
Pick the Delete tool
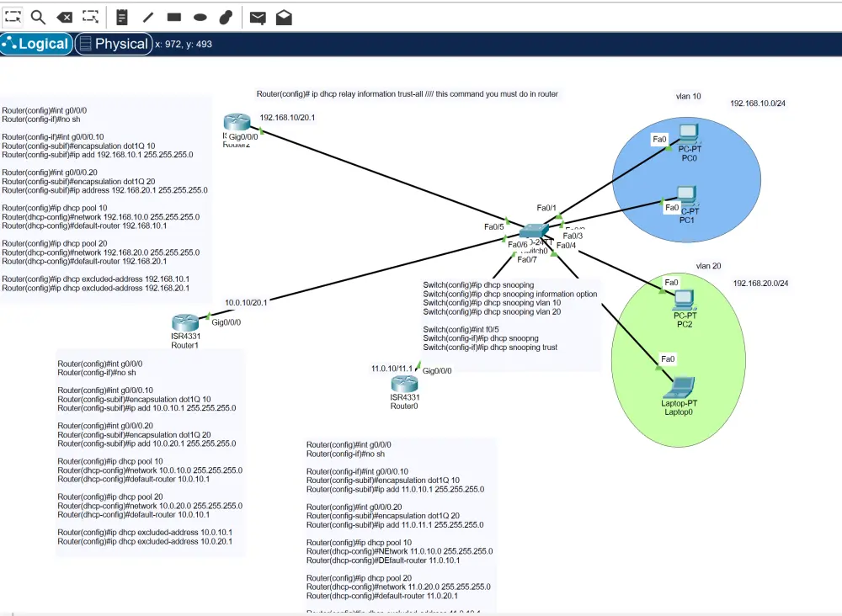(x=65, y=18)
